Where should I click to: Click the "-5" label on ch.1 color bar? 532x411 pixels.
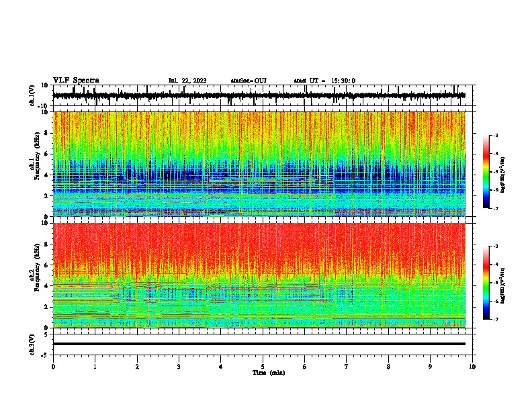coord(495,172)
